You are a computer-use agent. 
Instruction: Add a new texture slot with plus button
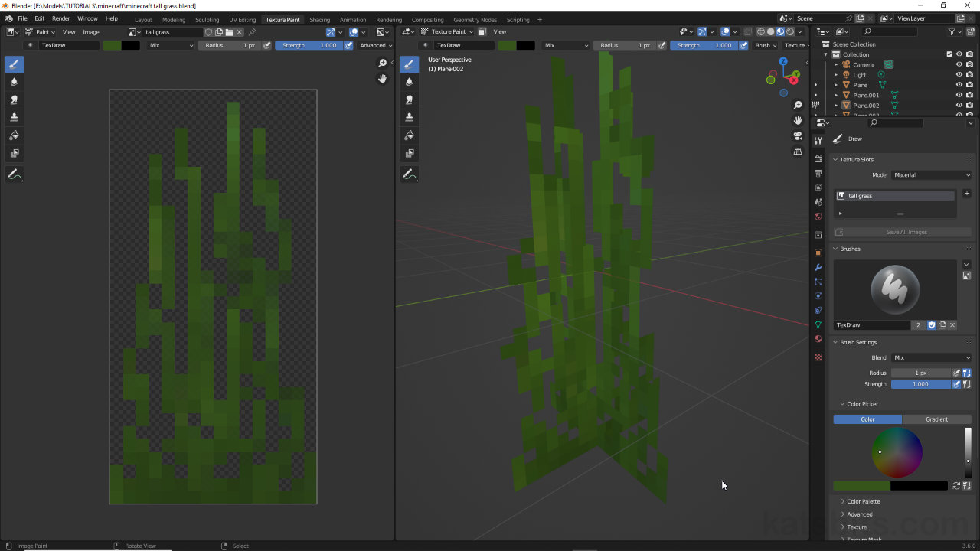(x=966, y=194)
